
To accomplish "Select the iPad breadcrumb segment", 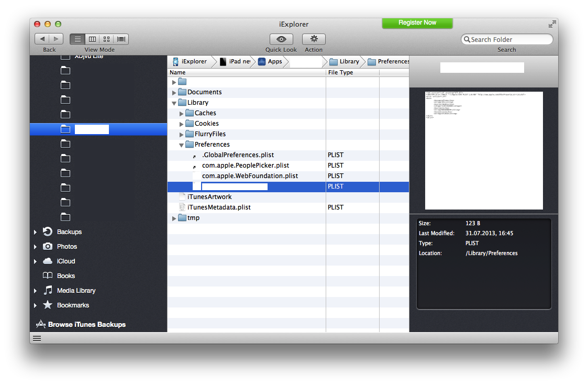I will (x=235, y=61).
